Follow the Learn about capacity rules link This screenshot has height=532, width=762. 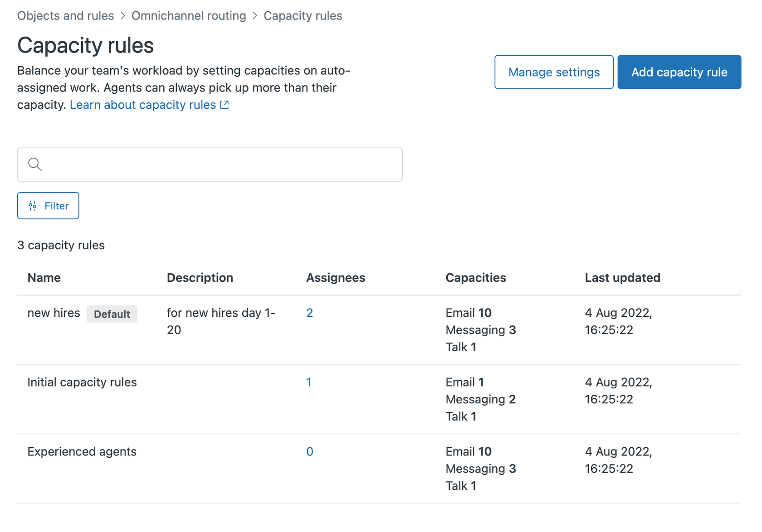[x=143, y=105]
